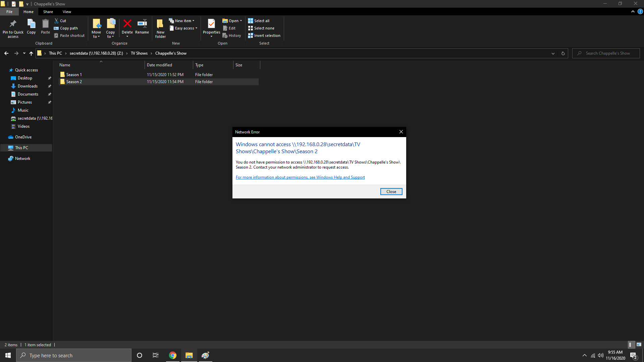Expand the address bar history dropdown
Viewport: 644px width, 362px height.
(553, 53)
